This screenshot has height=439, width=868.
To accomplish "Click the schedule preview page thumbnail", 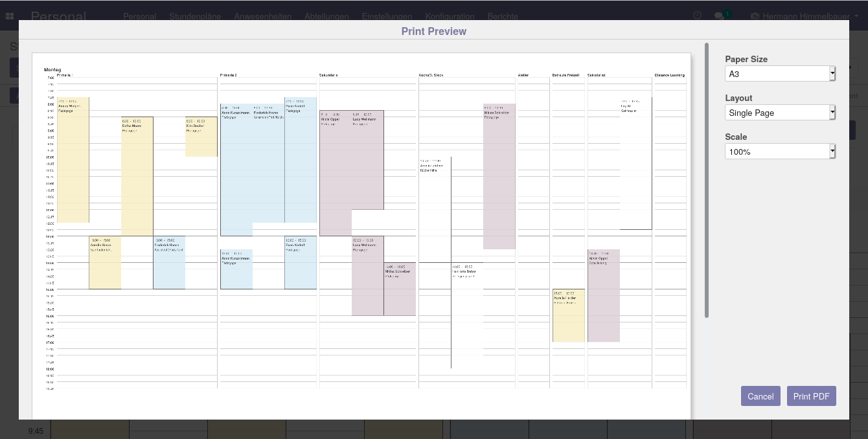I will [x=361, y=236].
